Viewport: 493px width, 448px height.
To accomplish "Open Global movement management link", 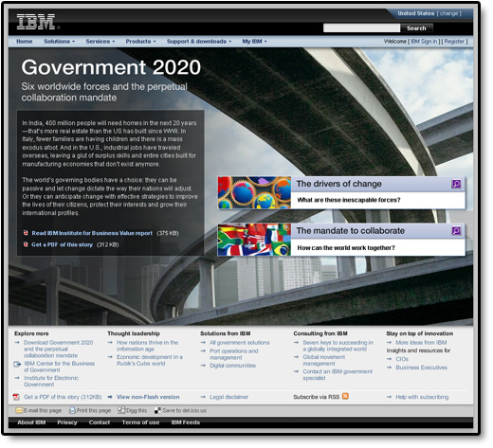I will tap(324, 360).
